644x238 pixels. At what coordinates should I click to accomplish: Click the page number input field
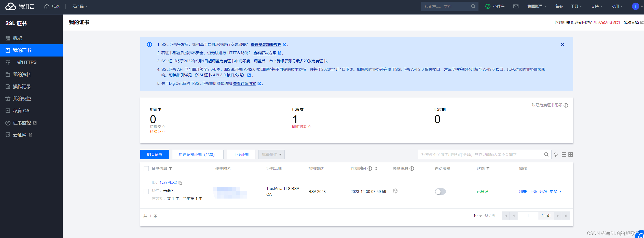[528, 216]
